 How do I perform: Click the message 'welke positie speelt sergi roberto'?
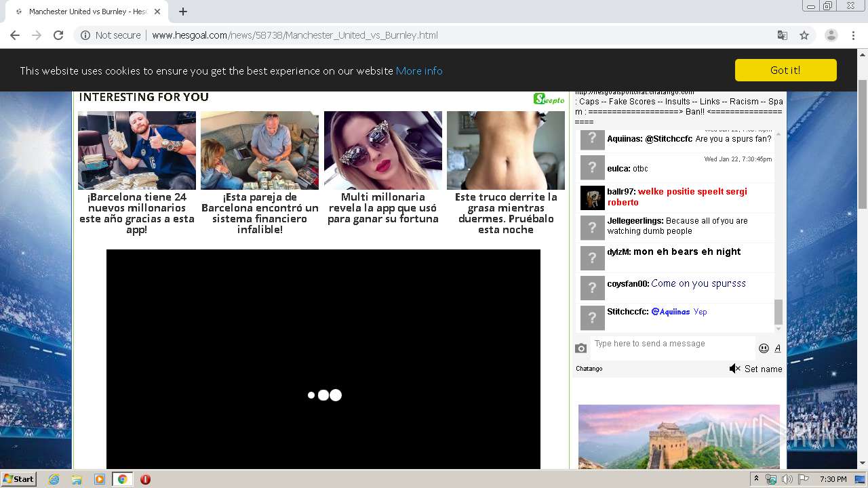click(677, 197)
